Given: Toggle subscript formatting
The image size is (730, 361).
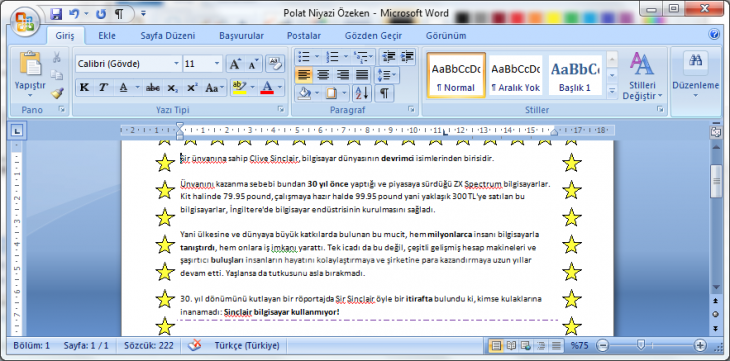Looking at the screenshot, I should (x=172, y=88).
